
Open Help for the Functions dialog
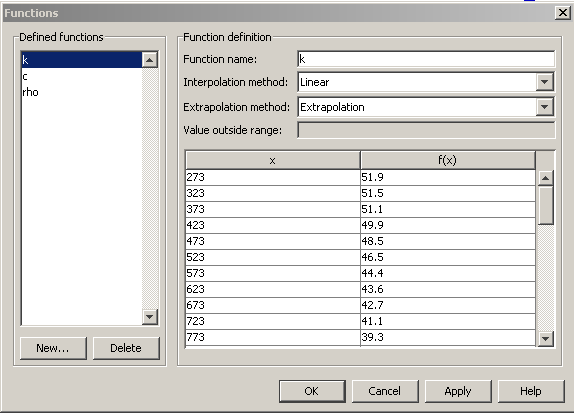pyautogui.click(x=531, y=391)
